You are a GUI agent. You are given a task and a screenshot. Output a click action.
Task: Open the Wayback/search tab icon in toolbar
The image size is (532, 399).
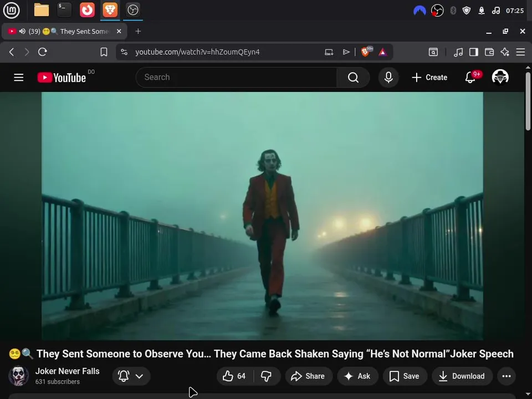pyautogui.click(x=433, y=52)
